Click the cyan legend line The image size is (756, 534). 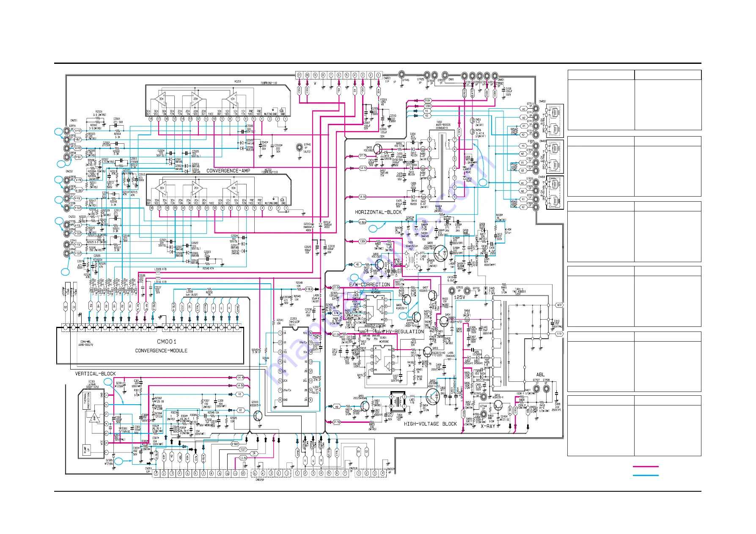[x=646, y=475]
